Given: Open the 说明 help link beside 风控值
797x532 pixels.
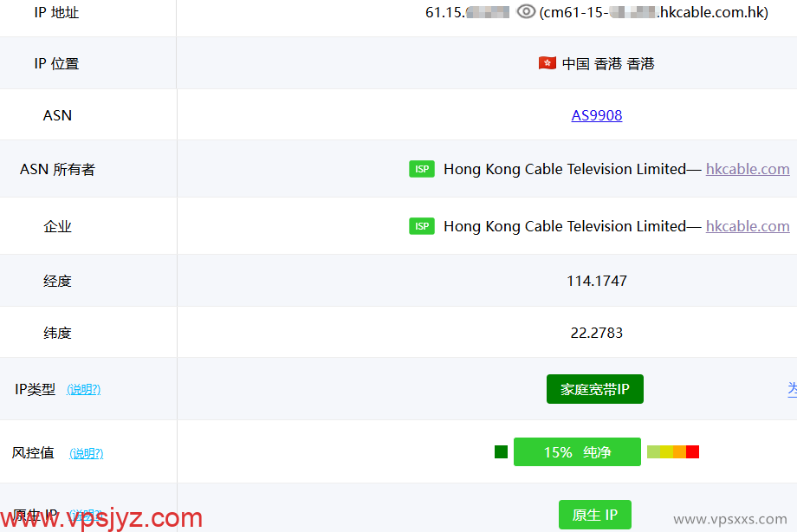Looking at the screenshot, I should [x=86, y=453].
